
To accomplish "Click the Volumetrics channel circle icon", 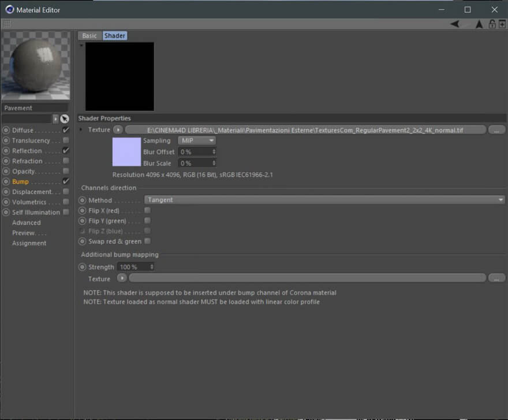I will [6, 202].
